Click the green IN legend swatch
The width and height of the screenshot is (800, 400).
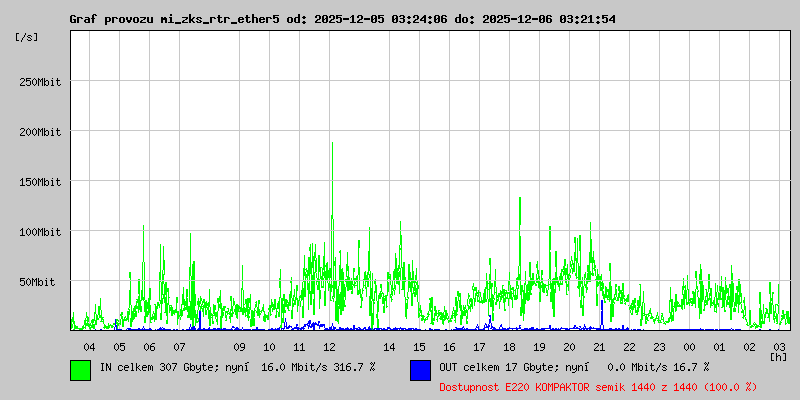[x=80, y=369]
